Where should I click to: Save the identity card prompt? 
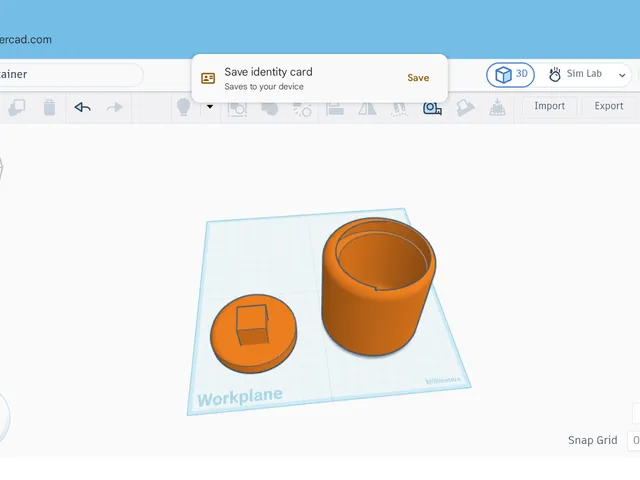tap(418, 78)
